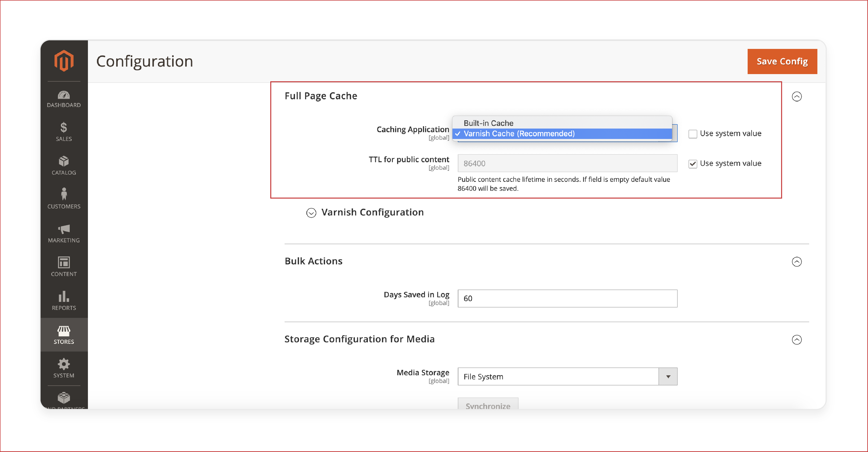Collapse Storage Configuration for Media section

tap(797, 339)
